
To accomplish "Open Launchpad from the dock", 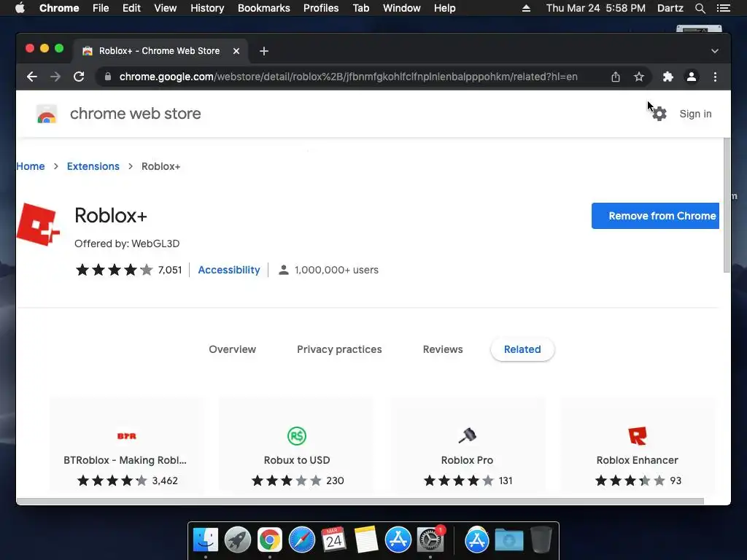I will click(238, 540).
